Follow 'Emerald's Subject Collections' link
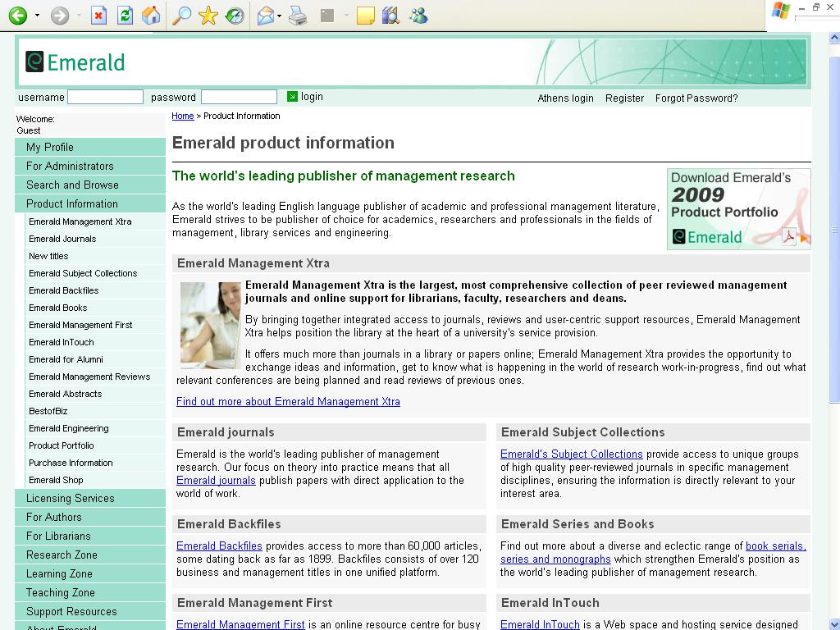Screen dimensions: 840x630 572,454
